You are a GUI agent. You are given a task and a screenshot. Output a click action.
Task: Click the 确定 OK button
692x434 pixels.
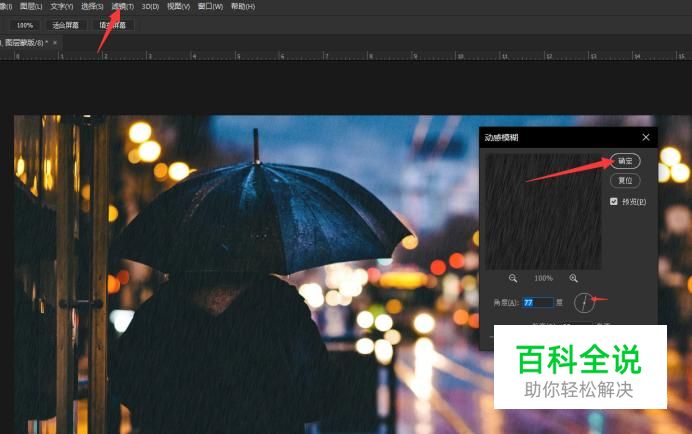(625, 161)
